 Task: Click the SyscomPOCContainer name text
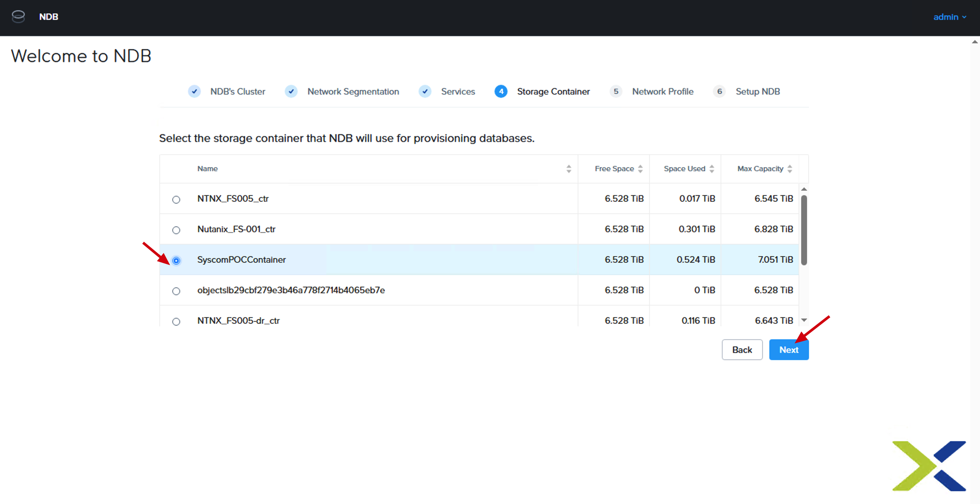pos(241,259)
